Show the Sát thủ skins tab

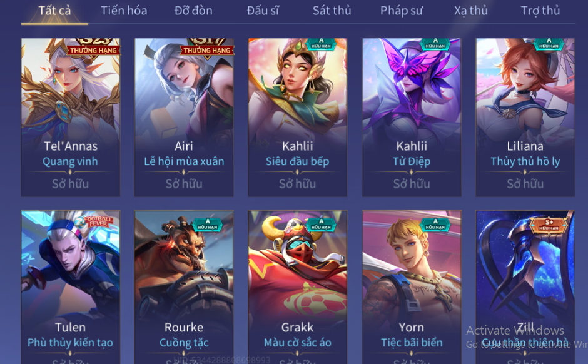[x=332, y=11]
